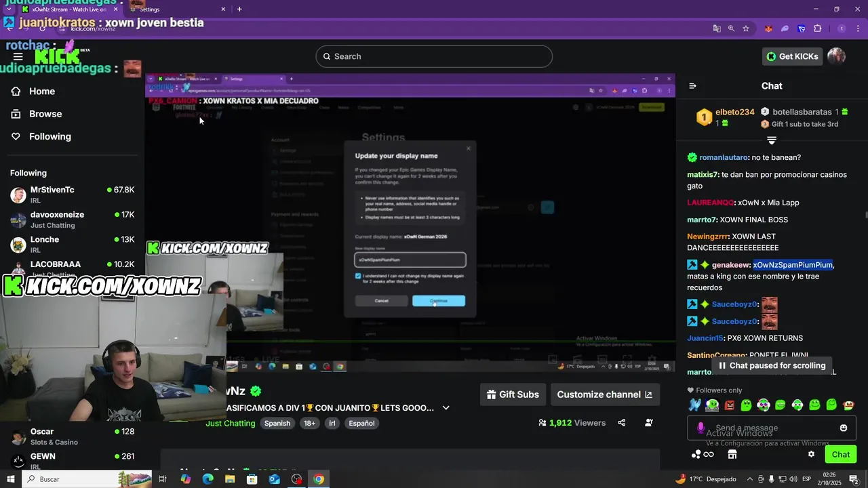Open the viewer list user icon
The height and width of the screenshot is (488, 868).
pyautogui.click(x=649, y=423)
